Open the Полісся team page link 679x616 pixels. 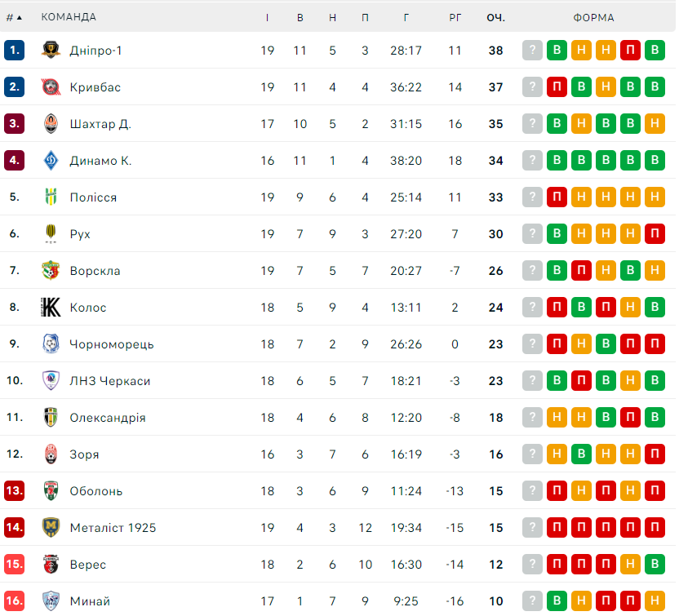coord(93,197)
